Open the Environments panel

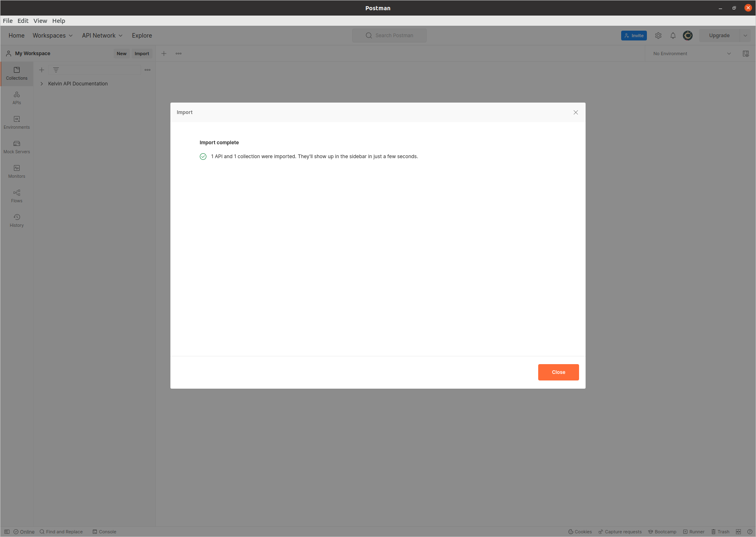click(16, 122)
